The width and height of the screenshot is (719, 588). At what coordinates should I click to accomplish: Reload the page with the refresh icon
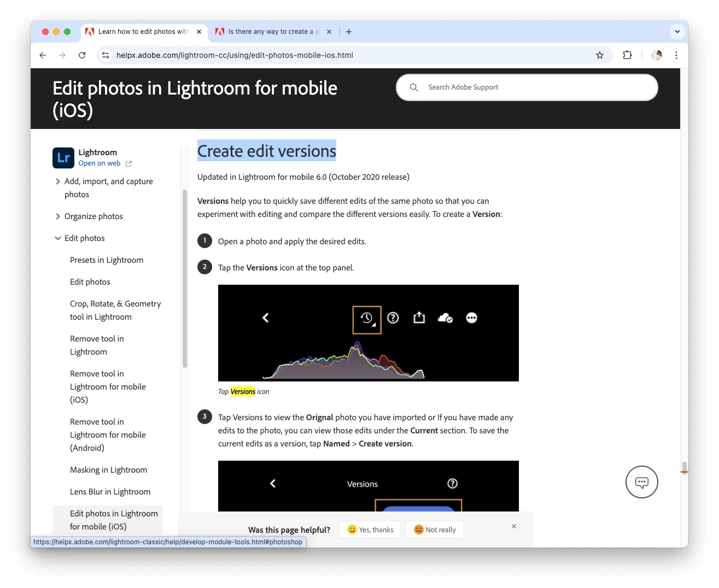tap(82, 55)
